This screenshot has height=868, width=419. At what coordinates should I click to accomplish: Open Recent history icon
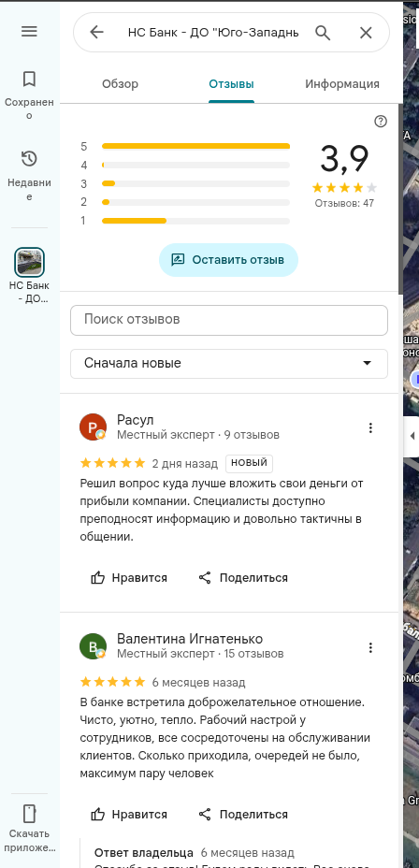coord(29,159)
